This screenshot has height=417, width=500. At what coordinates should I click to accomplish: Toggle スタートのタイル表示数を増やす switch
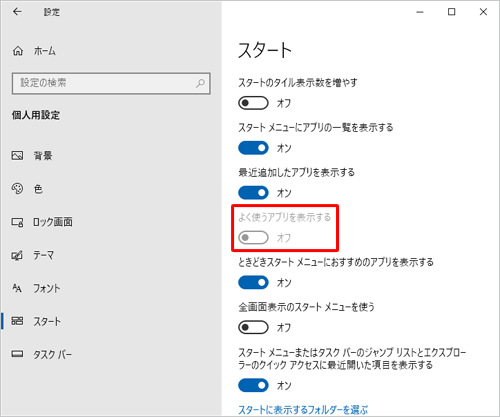pyautogui.click(x=253, y=103)
